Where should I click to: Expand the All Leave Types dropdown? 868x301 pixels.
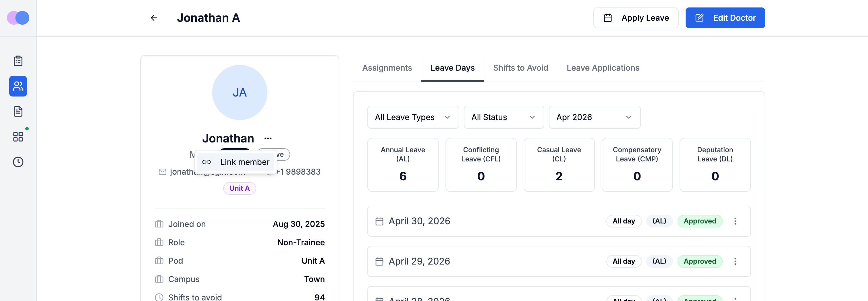click(413, 117)
